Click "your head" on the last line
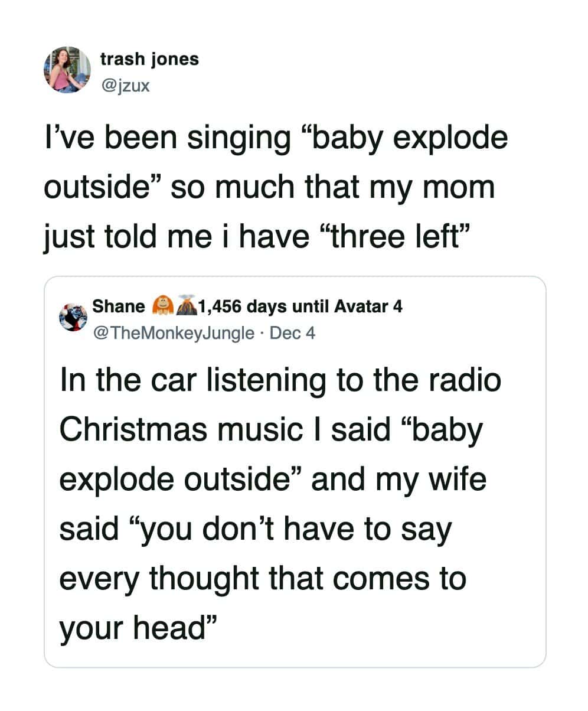 coord(137,627)
